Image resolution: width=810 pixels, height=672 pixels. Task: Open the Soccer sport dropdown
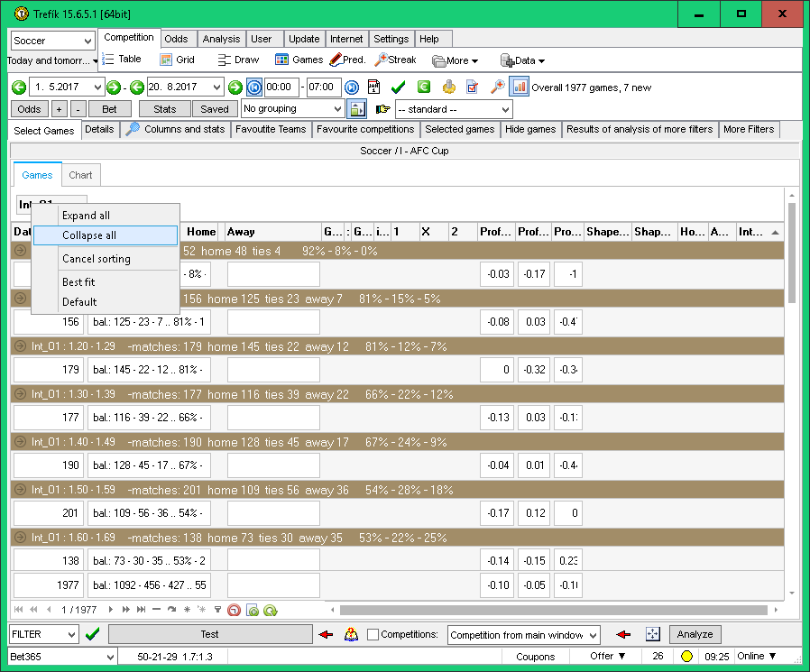point(52,41)
